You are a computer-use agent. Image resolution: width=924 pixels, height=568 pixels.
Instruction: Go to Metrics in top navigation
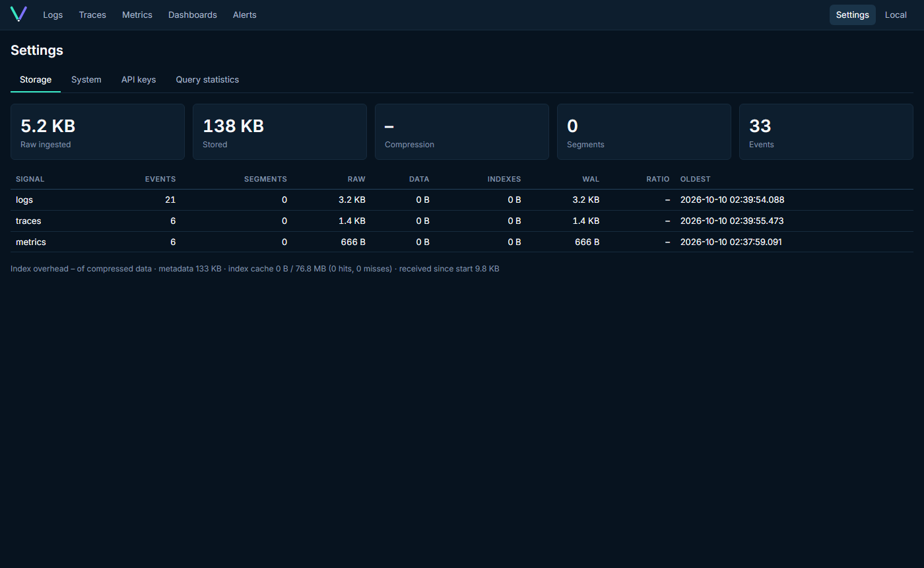pos(137,15)
